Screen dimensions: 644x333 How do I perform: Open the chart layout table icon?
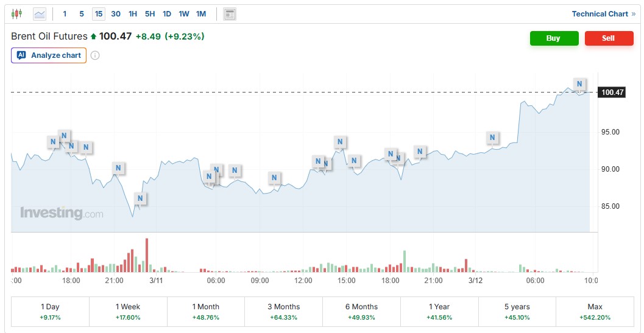tap(230, 13)
